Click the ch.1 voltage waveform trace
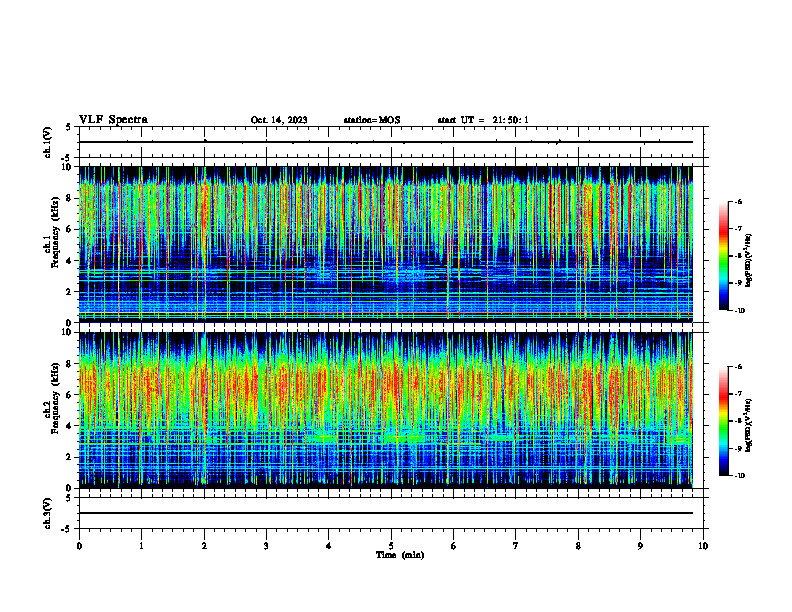792x612 pixels. [x=385, y=142]
